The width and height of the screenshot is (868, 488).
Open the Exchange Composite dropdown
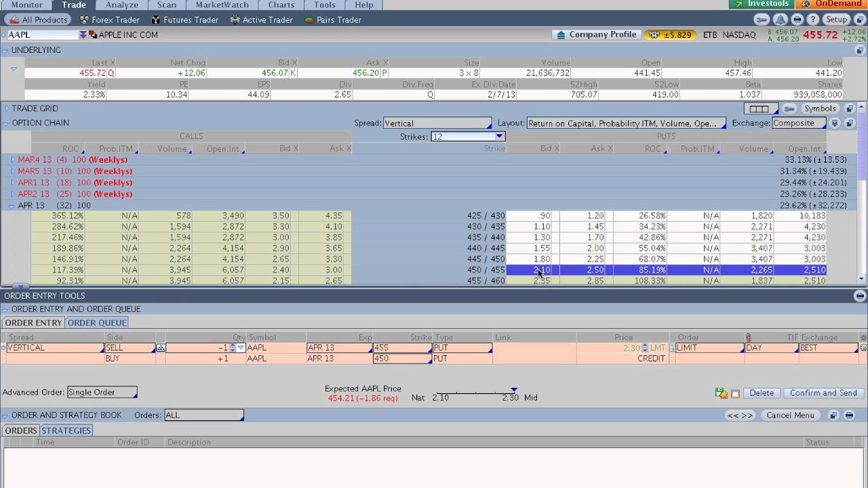click(x=800, y=123)
